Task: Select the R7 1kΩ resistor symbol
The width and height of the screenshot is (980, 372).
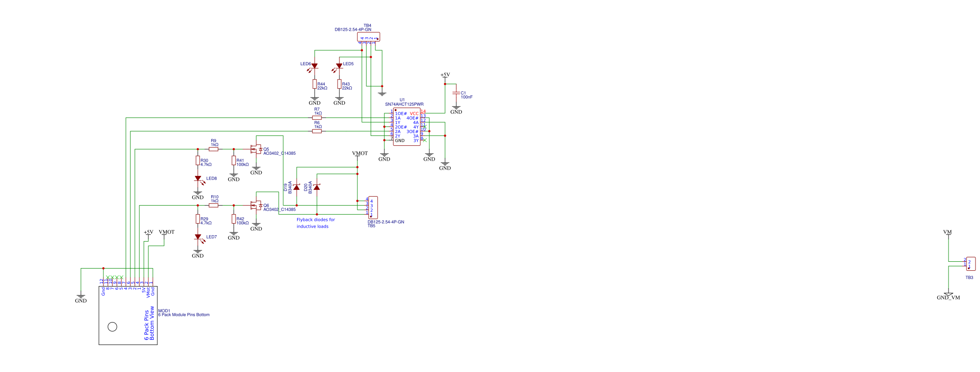Action: pyautogui.click(x=317, y=118)
